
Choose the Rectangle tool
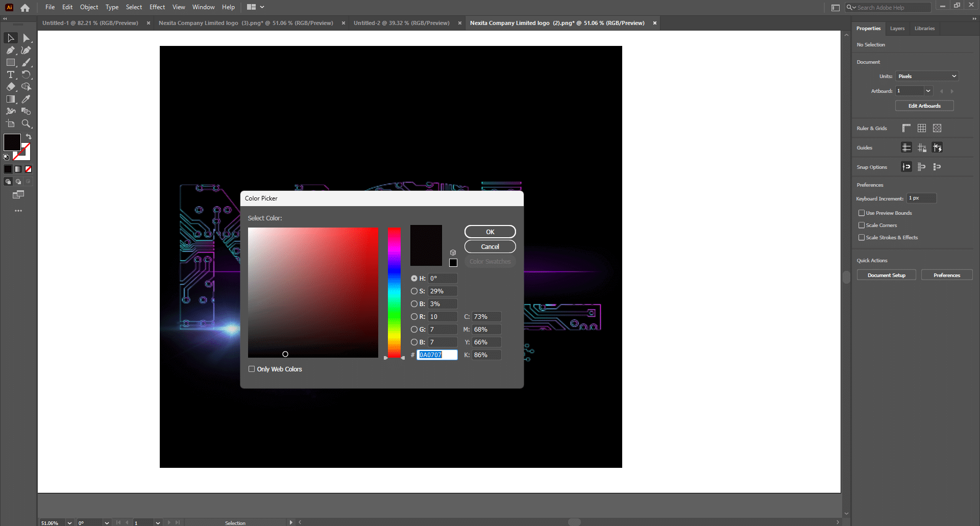tap(11, 62)
